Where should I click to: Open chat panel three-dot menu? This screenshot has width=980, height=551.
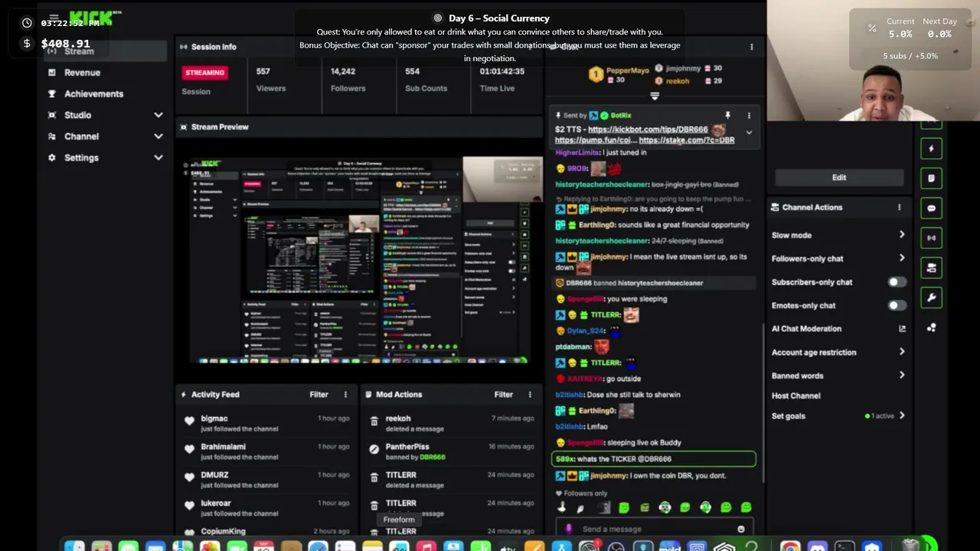[x=751, y=47]
